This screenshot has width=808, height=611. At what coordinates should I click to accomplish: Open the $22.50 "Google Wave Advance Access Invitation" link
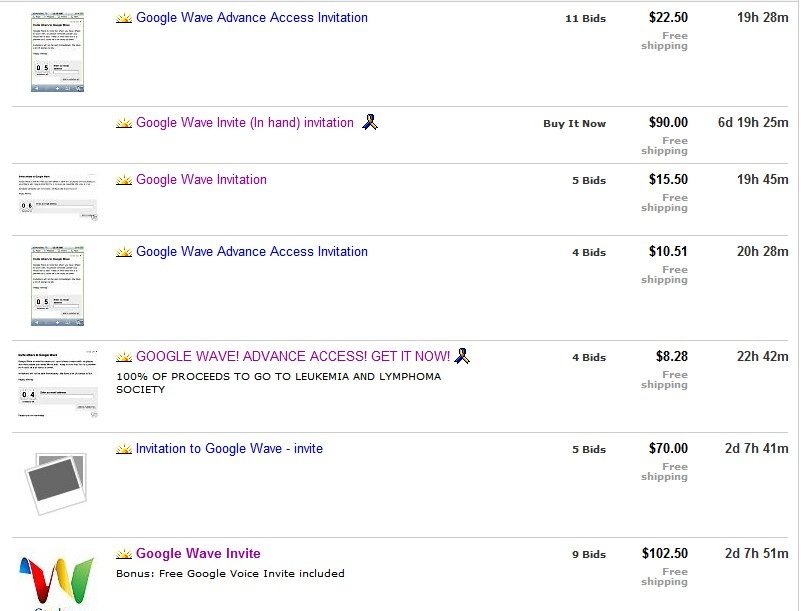coord(251,18)
